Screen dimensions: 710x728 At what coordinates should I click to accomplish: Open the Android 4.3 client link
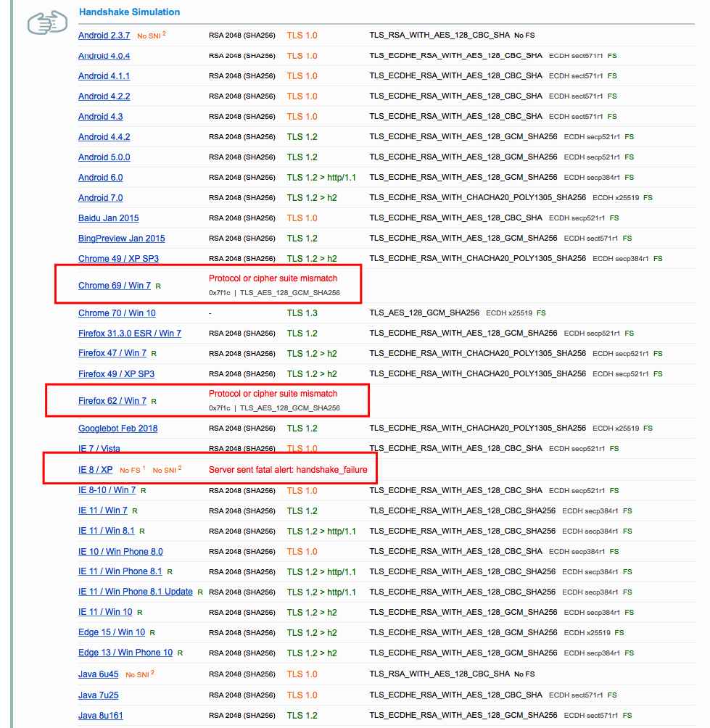click(100, 117)
